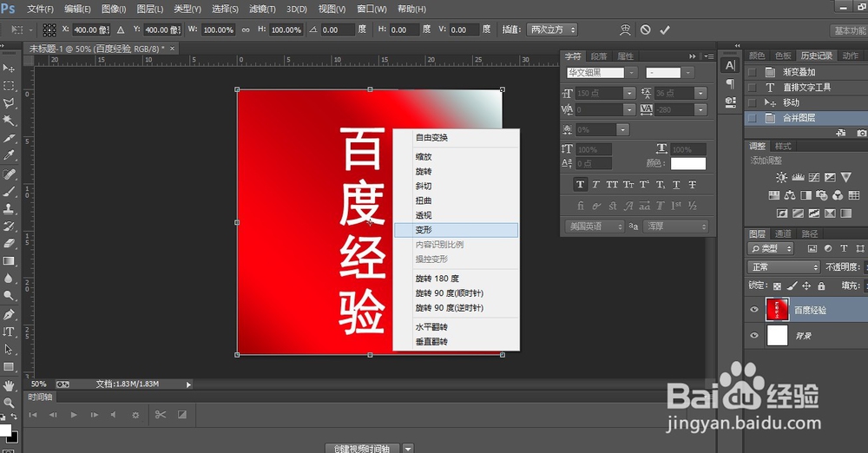This screenshot has width=868, height=453.
Task: Select the Zoom tool
Action: [9, 403]
